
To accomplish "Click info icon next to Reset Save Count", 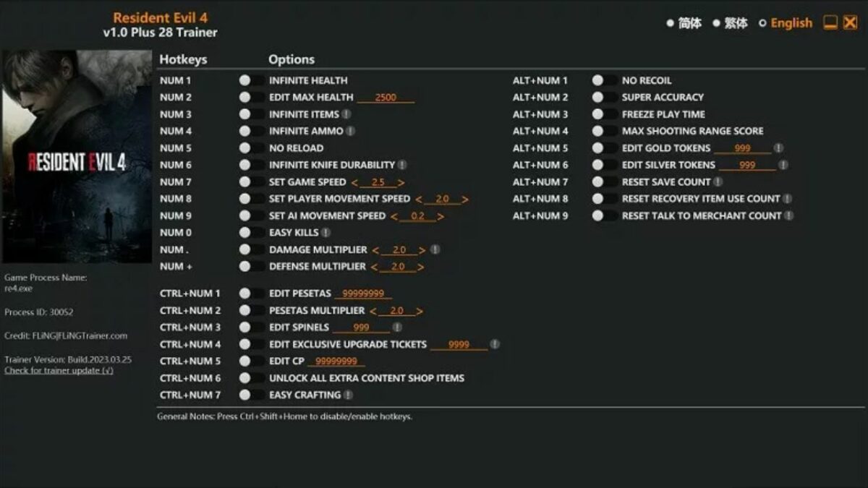I will point(718,182).
